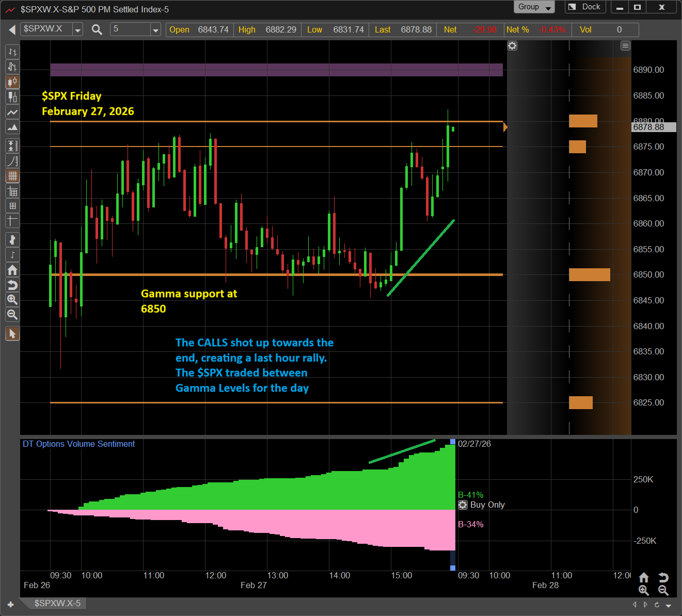Select the OHLC bar chart style
682x616 pixels.
click(x=12, y=52)
